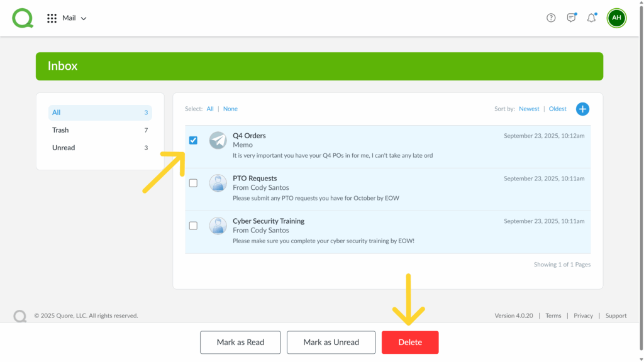Image resolution: width=644 pixels, height=362 pixels.
Task: Open the AH user profile avatar
Action: click(x=616, y=18)
